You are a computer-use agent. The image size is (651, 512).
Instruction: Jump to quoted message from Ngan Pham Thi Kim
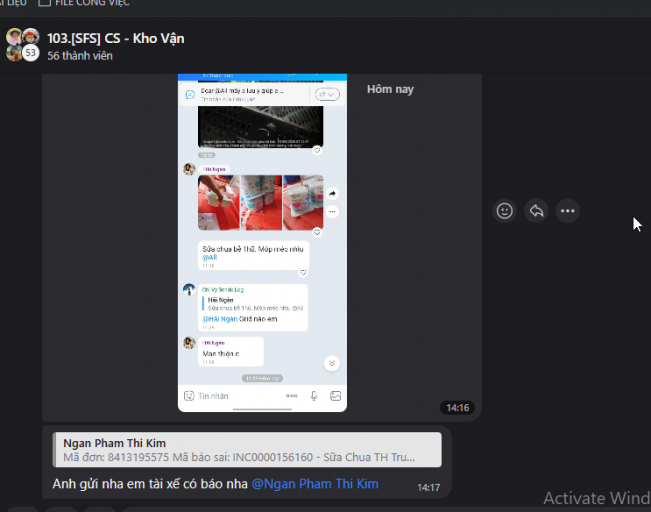coord(247,450)
